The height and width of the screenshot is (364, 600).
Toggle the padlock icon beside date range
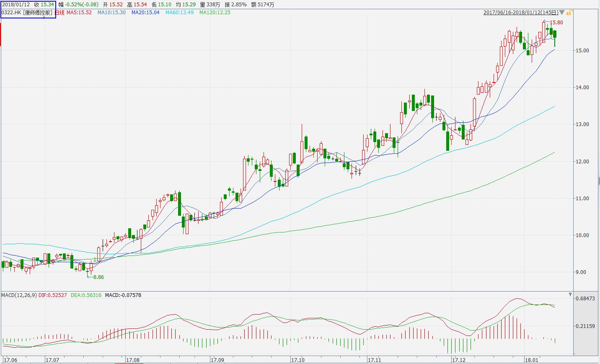coord(569,13)
